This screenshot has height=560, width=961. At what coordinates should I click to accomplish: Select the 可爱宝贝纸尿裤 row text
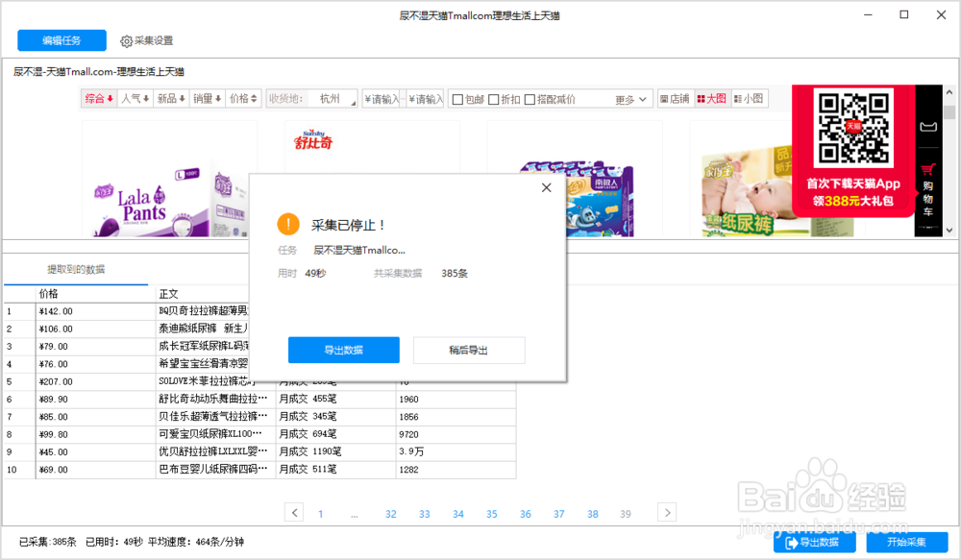[x=213, y=434]
